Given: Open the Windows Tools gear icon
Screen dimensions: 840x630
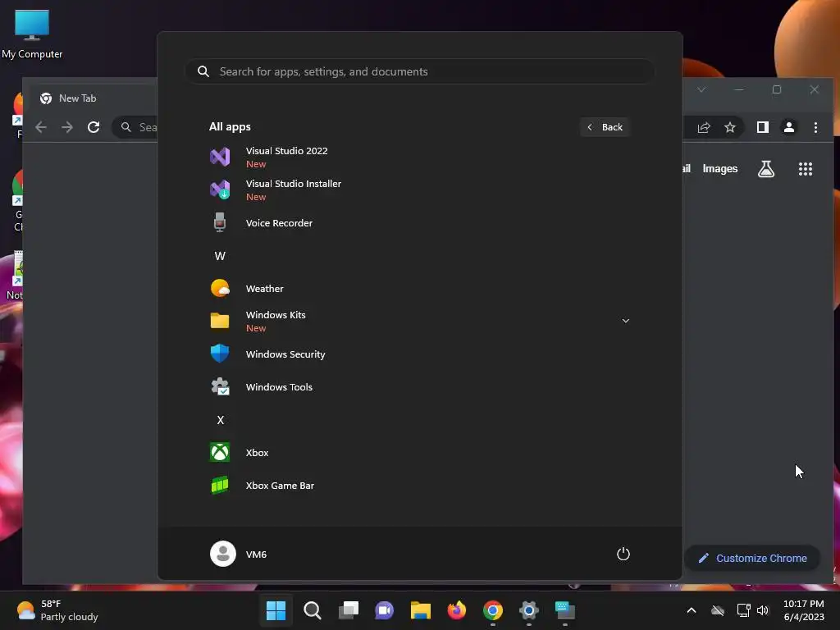Looking at the screenshot, I should click(220, 387).
